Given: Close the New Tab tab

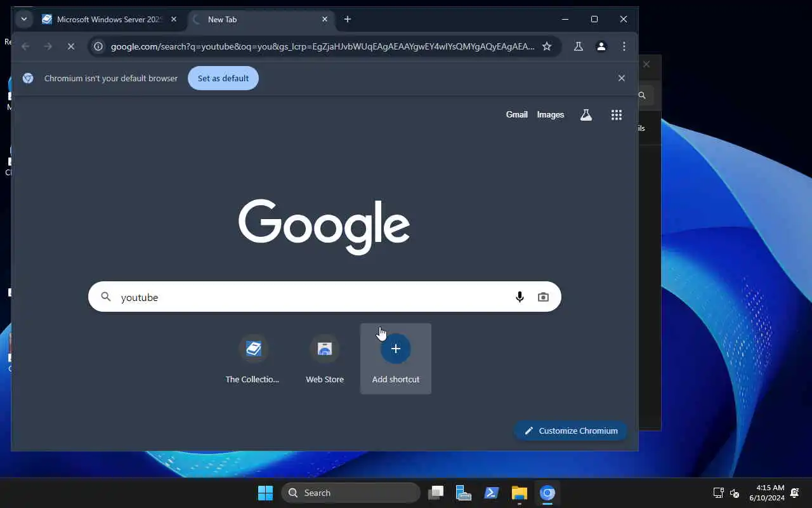Looking at the screenshot, I should 325,19.
